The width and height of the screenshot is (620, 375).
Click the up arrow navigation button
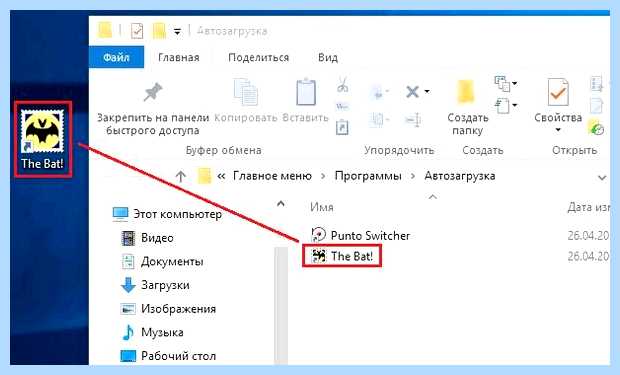180,176
